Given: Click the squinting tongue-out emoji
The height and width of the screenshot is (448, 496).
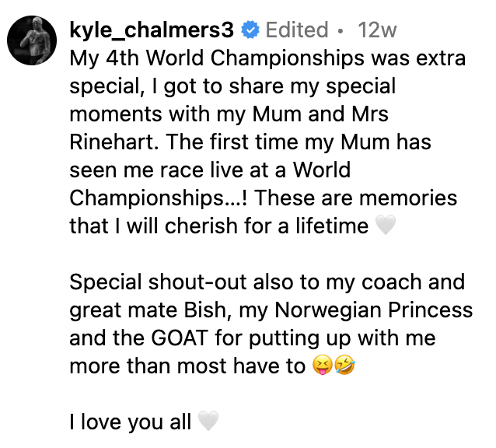Looking at the screenshot, I should click(x=323, y=365).
